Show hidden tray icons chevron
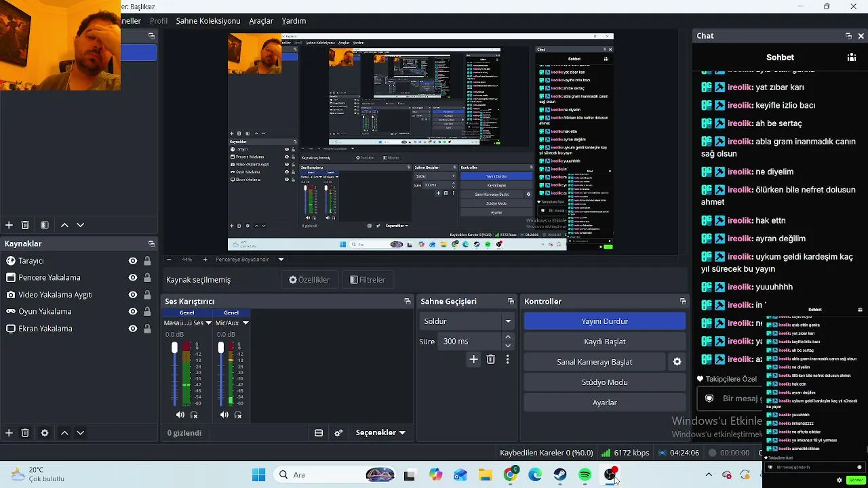868x488 pixels. pyautogui.click(x=709, y=475)
